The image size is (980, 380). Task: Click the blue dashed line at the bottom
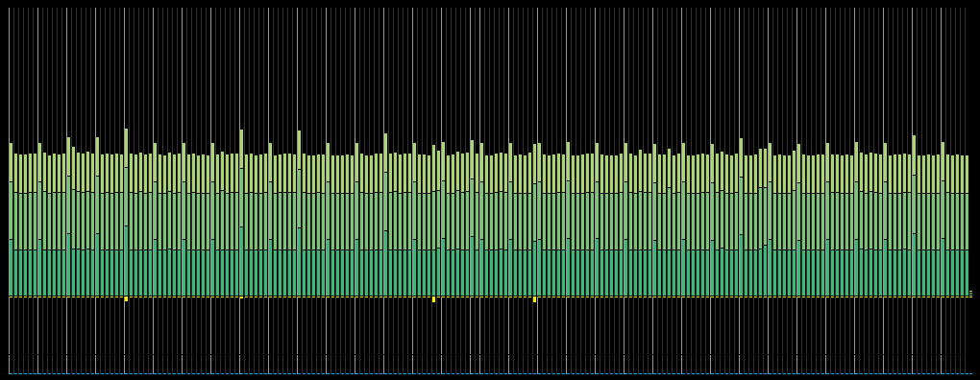490,373
